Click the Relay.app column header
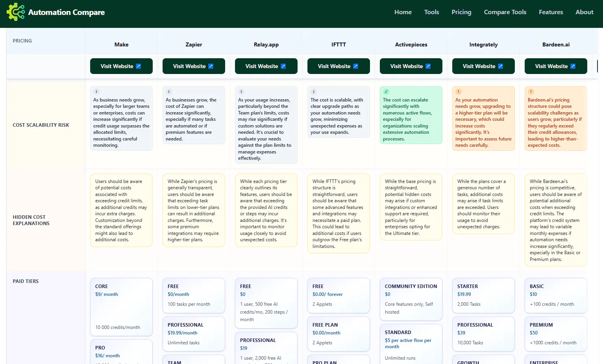This screenshot has height=364, width=603. coord(266,44)
